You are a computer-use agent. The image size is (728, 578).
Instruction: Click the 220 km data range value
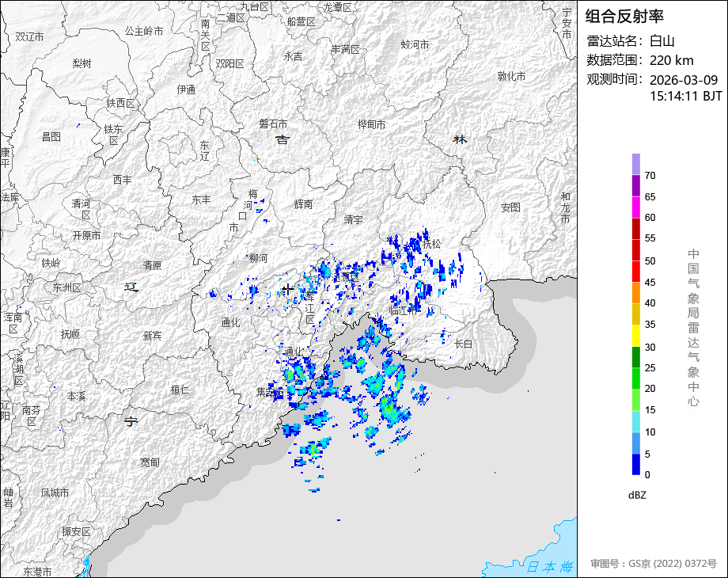click(x=671, y=60)
